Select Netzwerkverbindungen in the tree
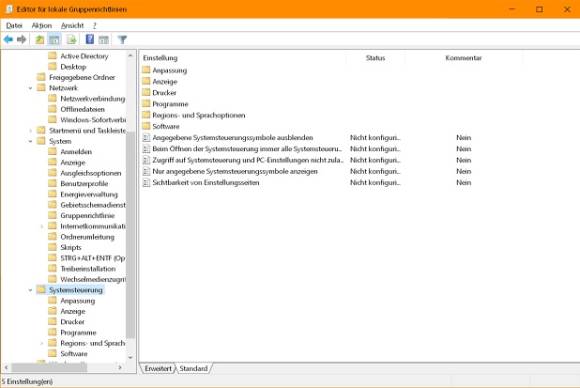This screenshot has width=580, height=388. (92, 99)
